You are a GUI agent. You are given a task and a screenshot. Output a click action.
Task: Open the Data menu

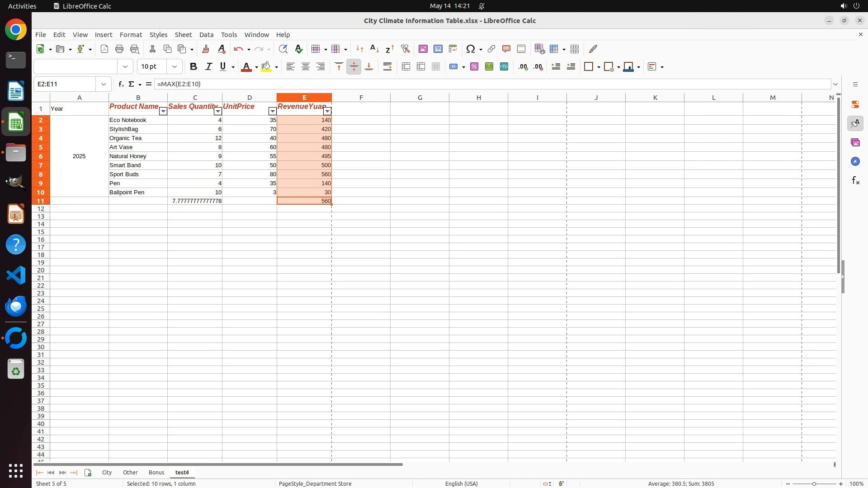(206, 35)
